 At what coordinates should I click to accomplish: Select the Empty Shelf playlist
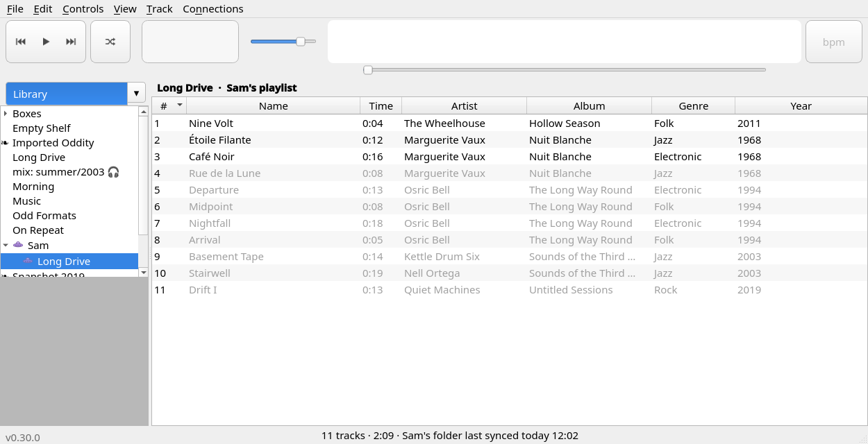[x=42, y=128]
